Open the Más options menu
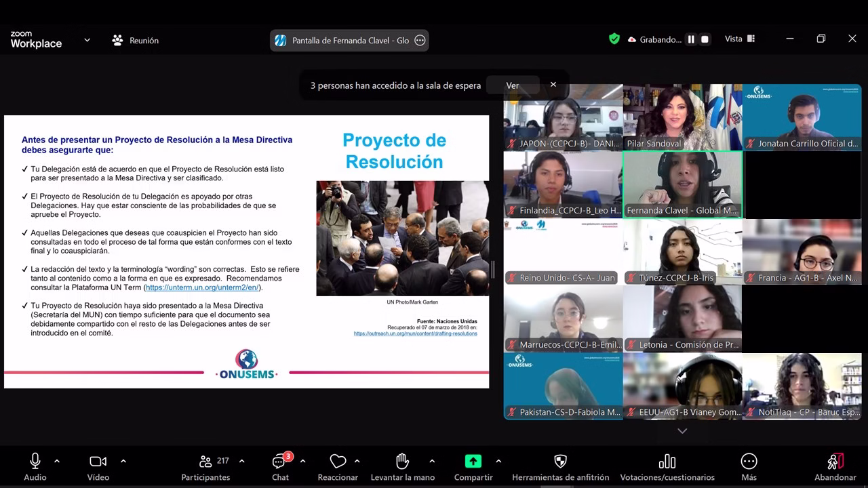The width and height of the screenshot is (868, 488). 749,462
